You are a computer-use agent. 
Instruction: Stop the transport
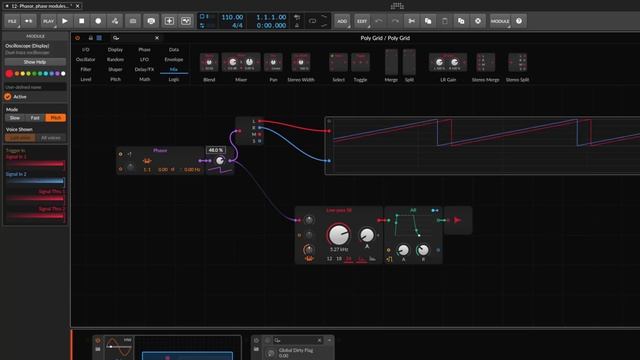click(82, 21)
